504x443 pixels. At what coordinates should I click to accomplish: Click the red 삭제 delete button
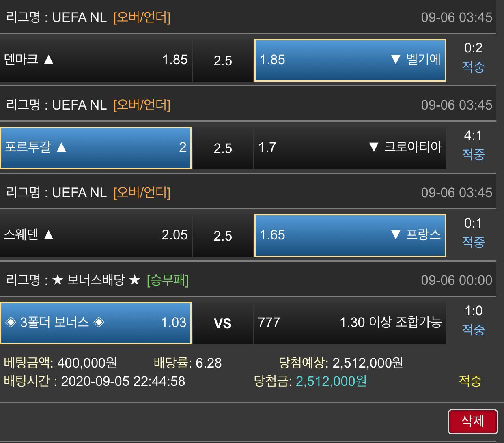(473, 421)
